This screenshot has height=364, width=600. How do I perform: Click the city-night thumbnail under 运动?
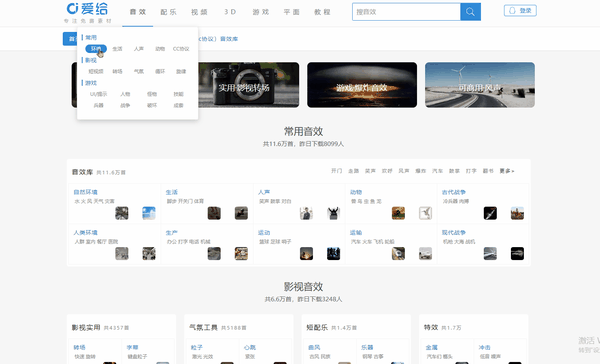333,253
